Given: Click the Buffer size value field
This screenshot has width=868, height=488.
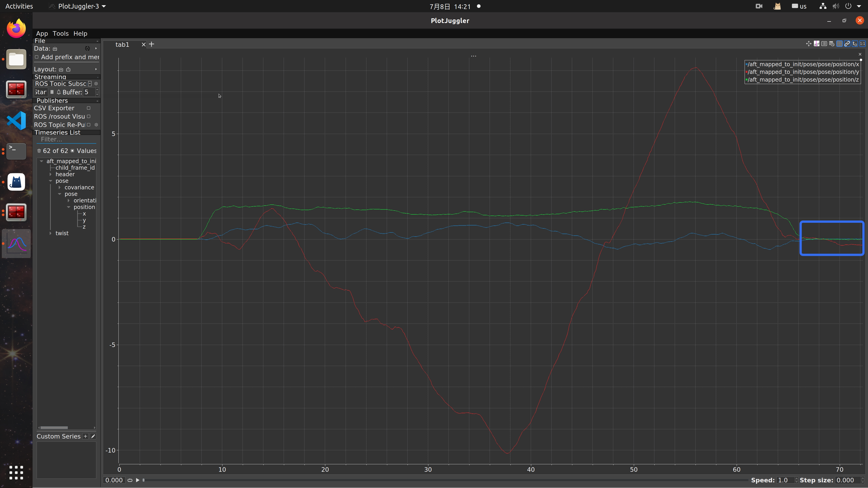Looking at the screenshot, I should [89, 92].
